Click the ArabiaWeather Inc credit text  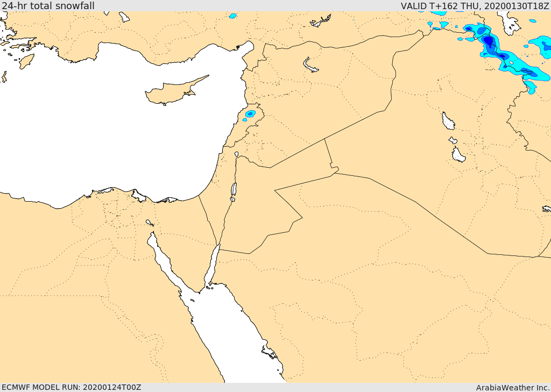512,388
